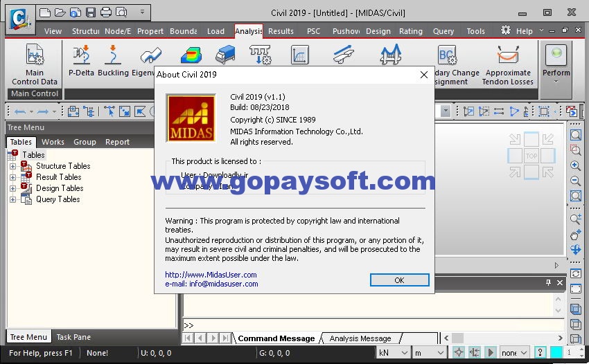589x364 pixels.
Task: Click the Redo arrow icon
Action: (x=43, y=111)
